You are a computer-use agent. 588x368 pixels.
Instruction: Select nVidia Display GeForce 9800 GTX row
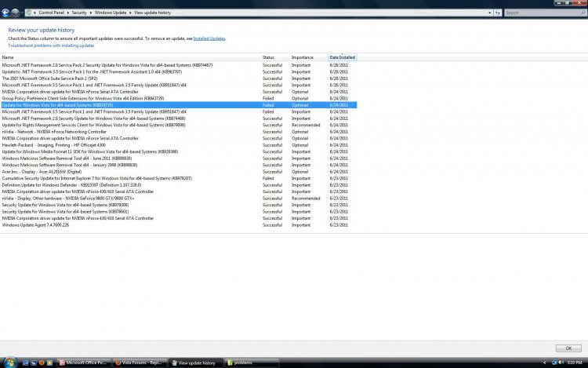pos(179,199)
